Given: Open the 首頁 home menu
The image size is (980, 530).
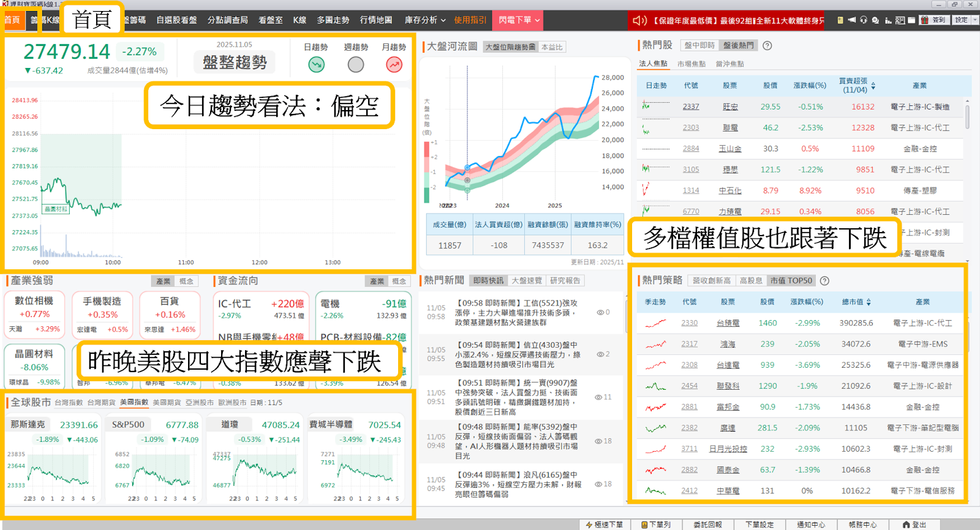Looking at the screenshot, I should click(x=12, y=20).
